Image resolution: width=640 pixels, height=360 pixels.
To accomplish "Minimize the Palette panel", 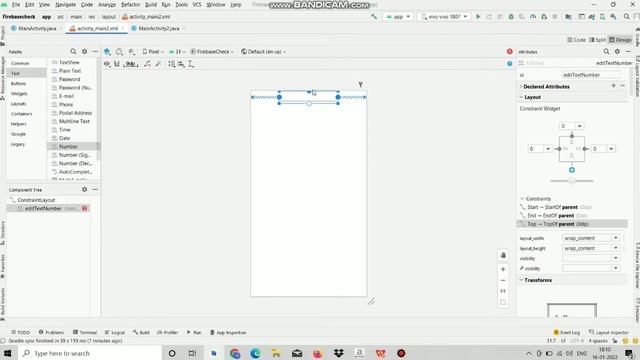I will point(95,51).
